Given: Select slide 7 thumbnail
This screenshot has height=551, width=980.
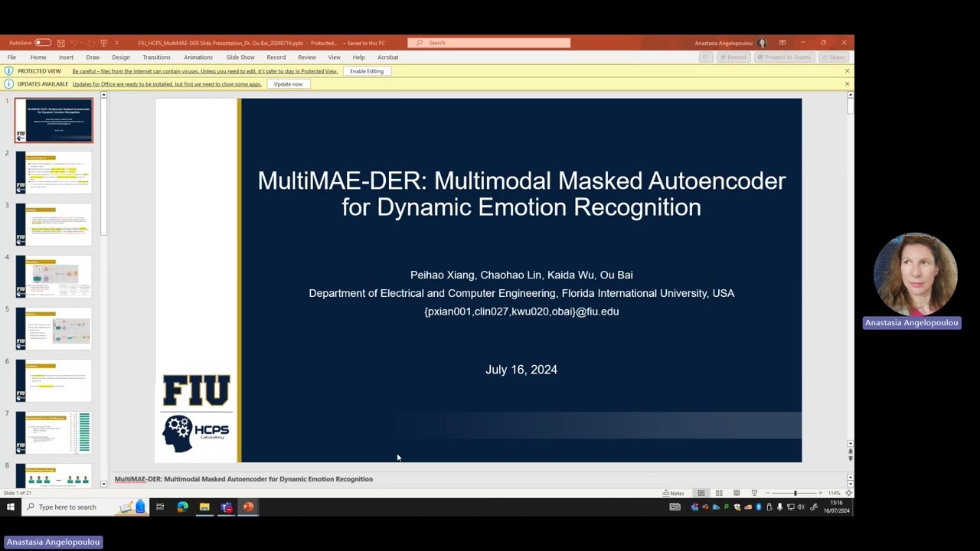Looking at the screenshot, I should pyautogui.click(x=54, y=432).
